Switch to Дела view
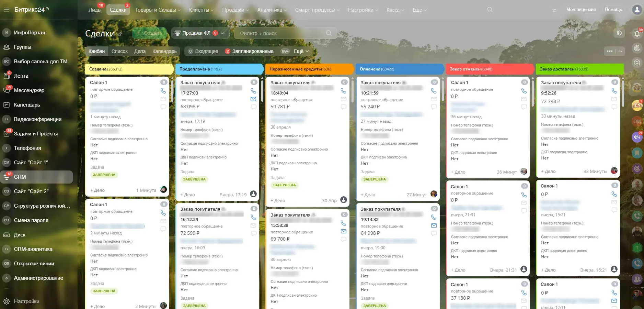This screenshot has height=309, width=644. [x=140, y=51]
